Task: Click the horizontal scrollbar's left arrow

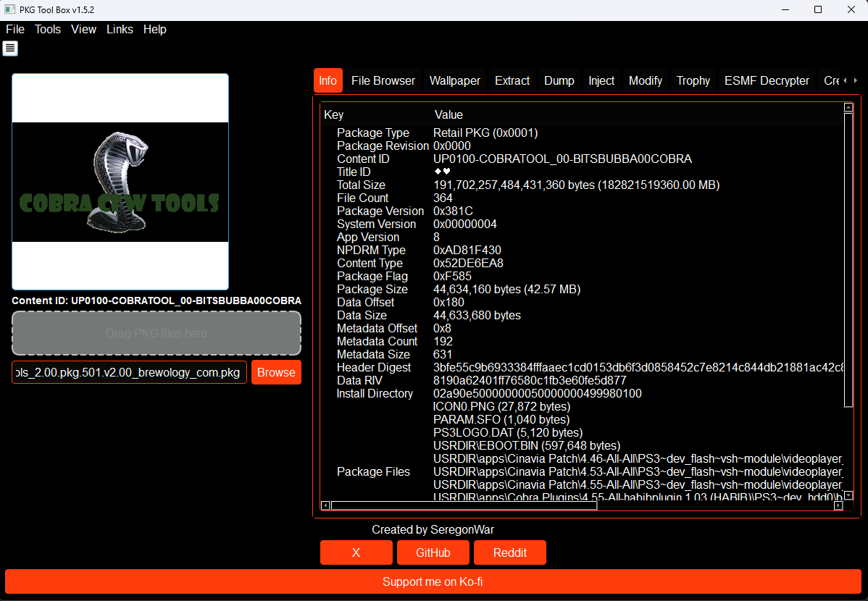Action: pyautogui.click(x=325, y=505)
